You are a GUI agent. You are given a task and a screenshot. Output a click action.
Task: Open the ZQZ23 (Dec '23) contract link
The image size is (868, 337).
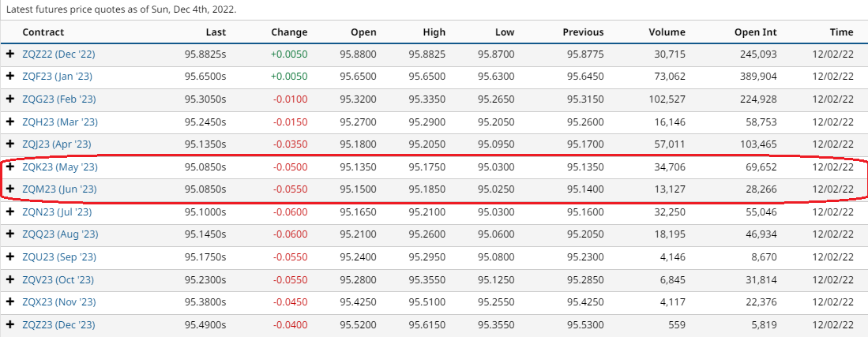(x=59, y=325)
